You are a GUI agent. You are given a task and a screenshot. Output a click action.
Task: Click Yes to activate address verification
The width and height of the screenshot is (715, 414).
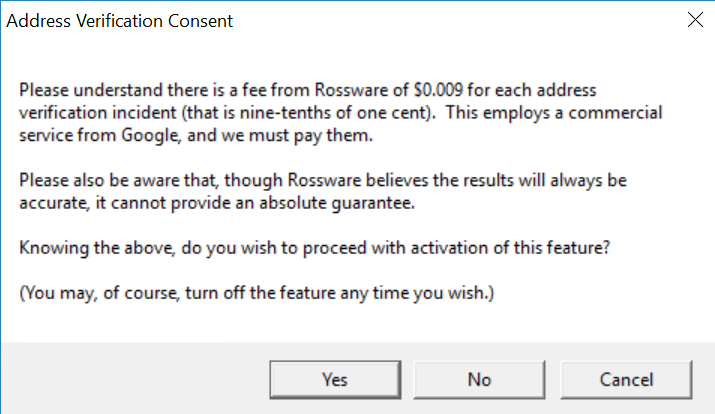[x=334, y=379]
